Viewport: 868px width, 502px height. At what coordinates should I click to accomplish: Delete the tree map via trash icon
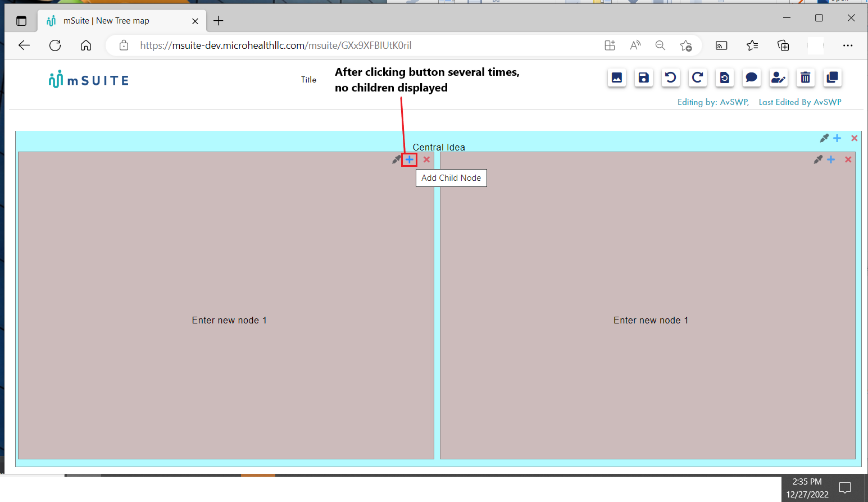[x=805, y=78]
